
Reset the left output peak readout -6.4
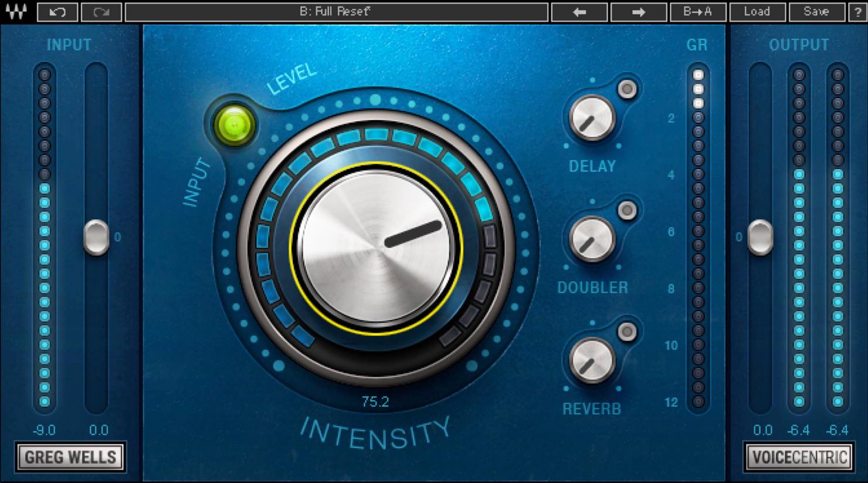click(x=799, y=430)
